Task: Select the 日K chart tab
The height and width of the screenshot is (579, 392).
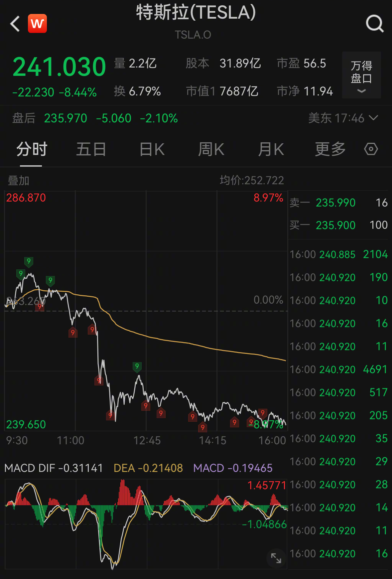Action: click(x=152, y=149)
